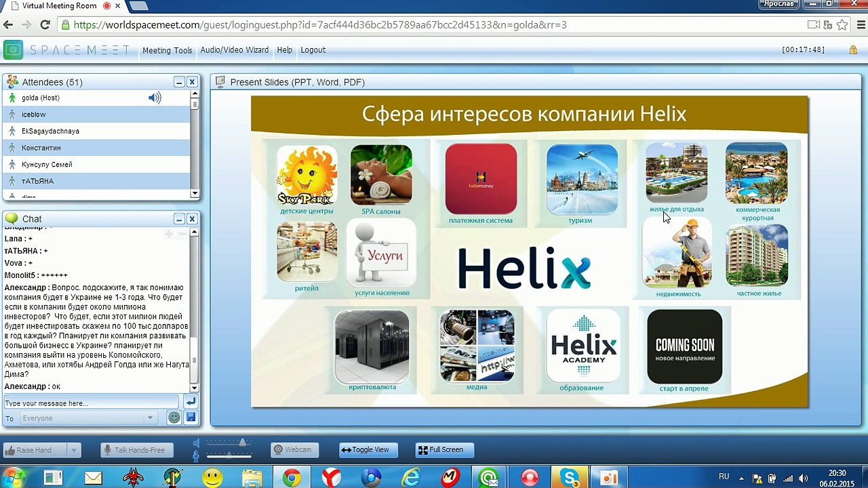The width and height of the screenshot is (868, 488).
Task: Open Google Chrome from the taskbar
Action: click(x=292, y=478)
